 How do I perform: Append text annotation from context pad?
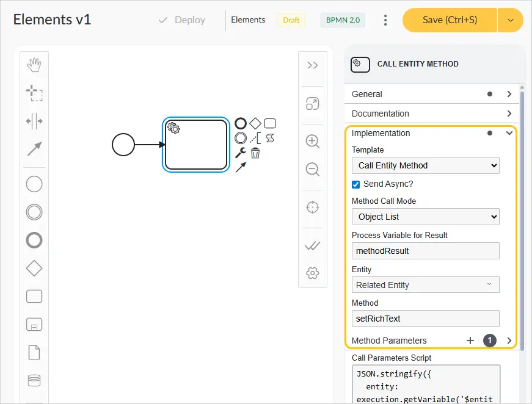[255, 139]
